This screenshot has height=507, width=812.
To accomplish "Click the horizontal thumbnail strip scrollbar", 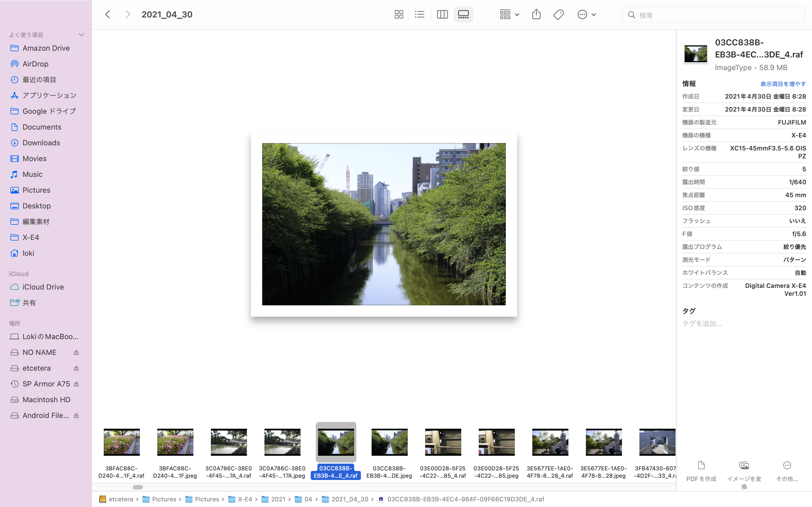I will [138, 487].
